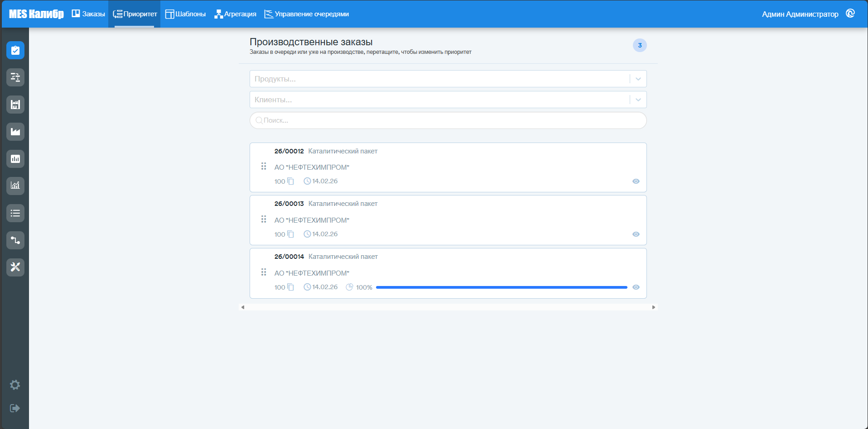Click АО "НЕФТЕХИМПРОМ" in order 26/00013
This screenshot has width=868, height=429.
pyautogui.click(x=312, y=220)
